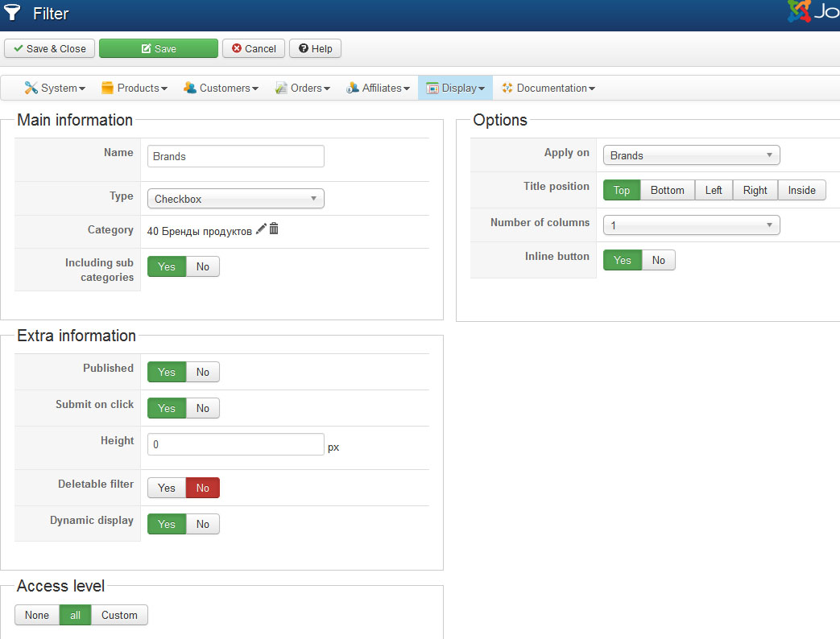This screenshot has width=840, height=639.
Task: Open the System menu
Action: click(x=54, y=88)
